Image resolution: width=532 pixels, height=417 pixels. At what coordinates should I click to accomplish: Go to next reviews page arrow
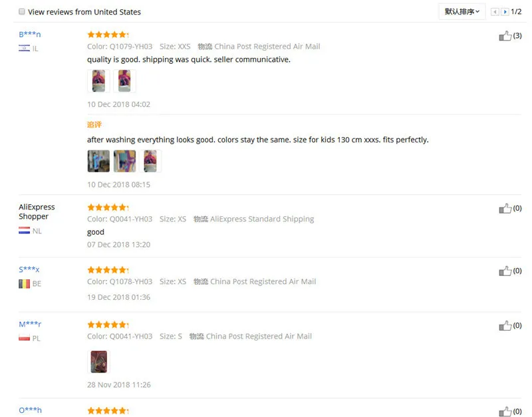click(505, 12)
